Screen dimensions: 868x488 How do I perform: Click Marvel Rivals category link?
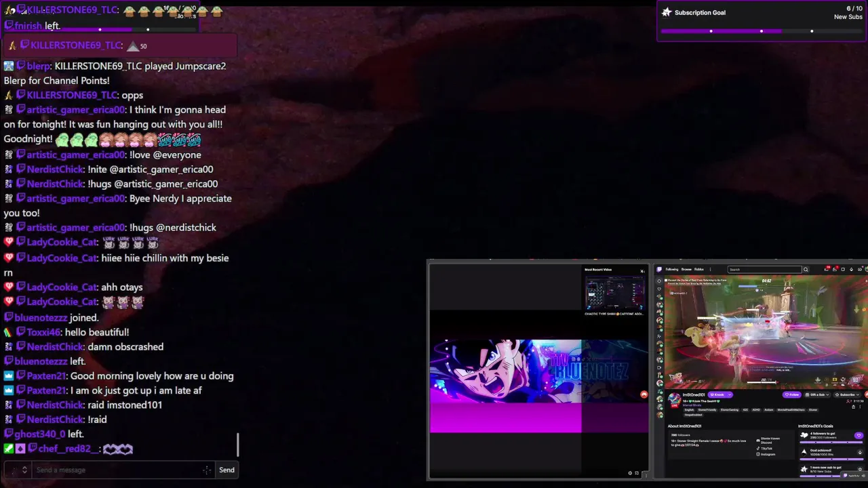pos(692,405)
